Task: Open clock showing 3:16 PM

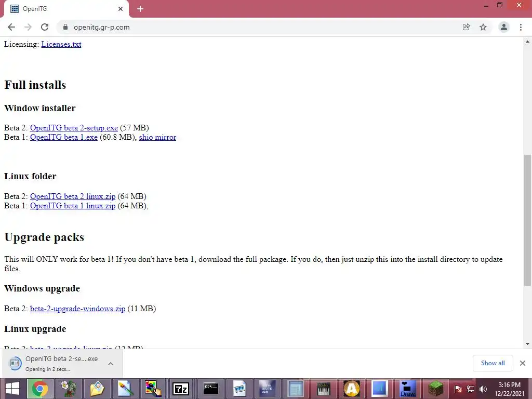Action: pyautogui.click(x=509, y=389)
